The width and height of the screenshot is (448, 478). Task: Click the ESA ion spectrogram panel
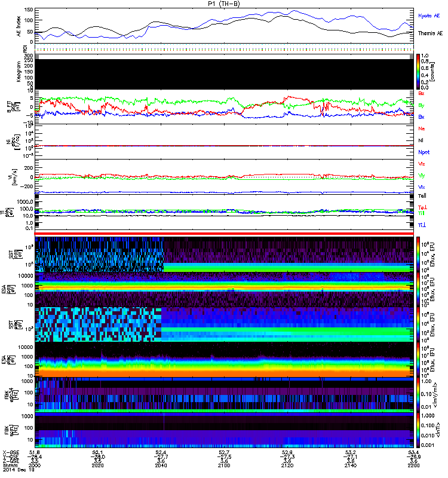(225, 289)
